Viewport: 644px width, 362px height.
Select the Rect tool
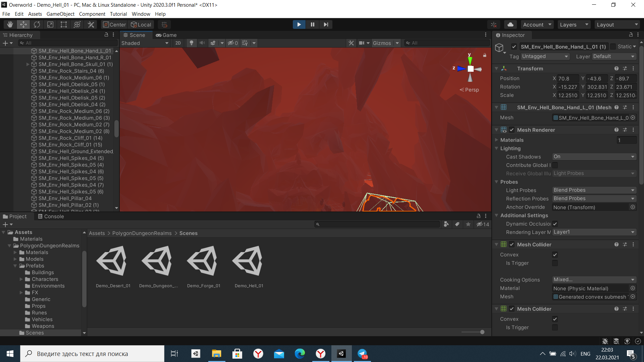[x=64, y=24]
